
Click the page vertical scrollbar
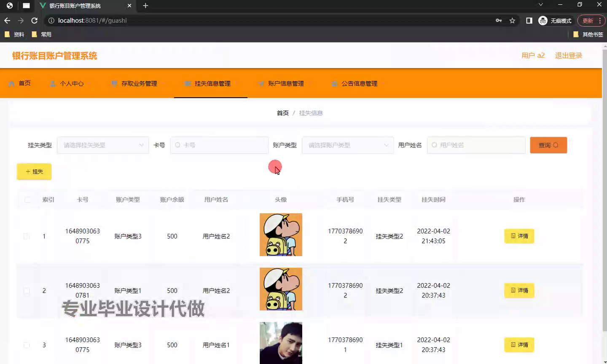click(604, 190)
